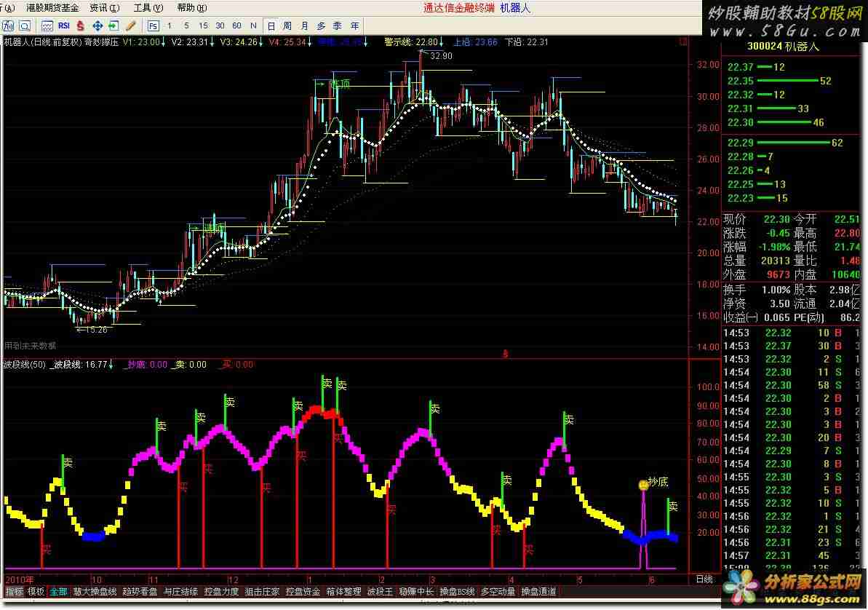Select the monthly (月) period

304,26
